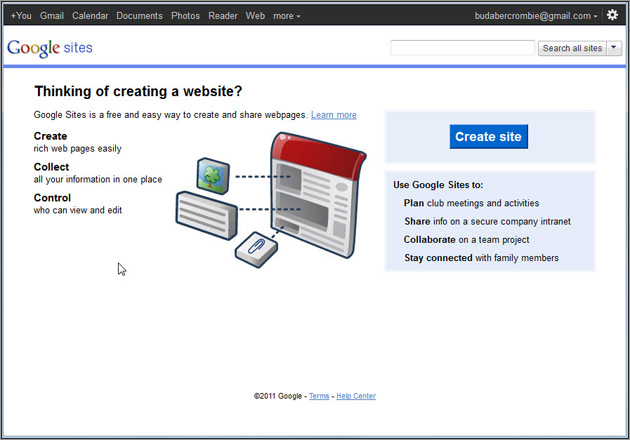The height and width of the screenshot is (440, 630).
Task: Click the green puzzle piece gadget icon
Action: coord(213,175)
